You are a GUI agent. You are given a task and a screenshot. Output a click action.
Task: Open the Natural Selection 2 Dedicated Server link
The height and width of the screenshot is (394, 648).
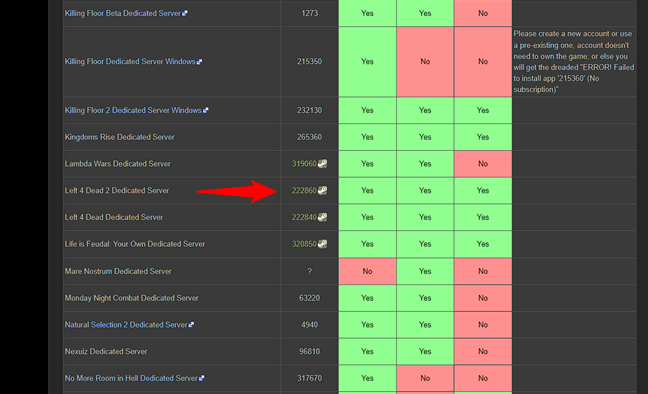(x=126, y=325)
